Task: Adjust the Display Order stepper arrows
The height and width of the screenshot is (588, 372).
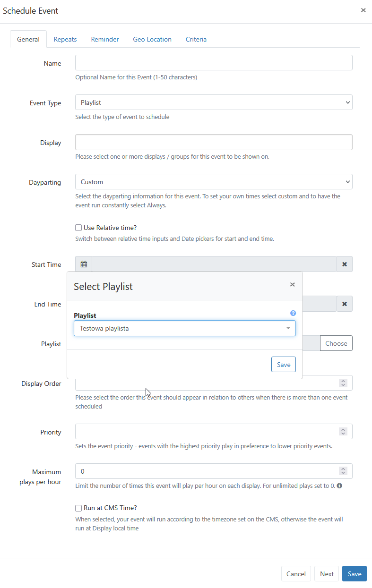Action: [x=343, y=383]
